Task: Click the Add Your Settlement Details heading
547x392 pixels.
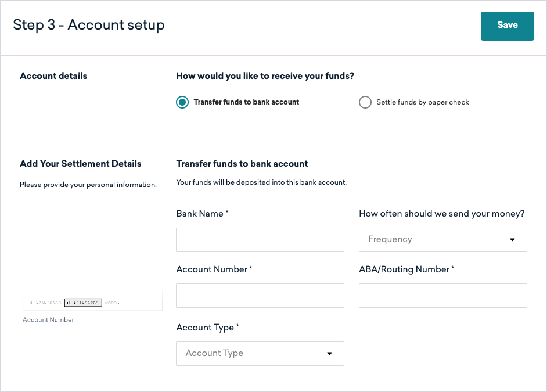Action: (x=81, y=164)
